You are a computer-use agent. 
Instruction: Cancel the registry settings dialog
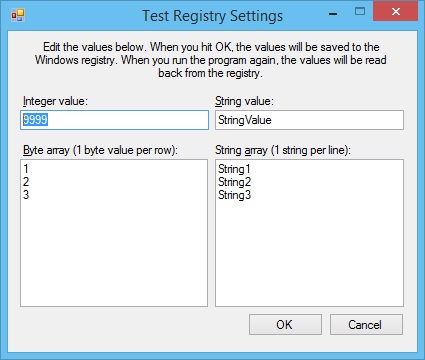pyautogui.click(x=366, y=324)
